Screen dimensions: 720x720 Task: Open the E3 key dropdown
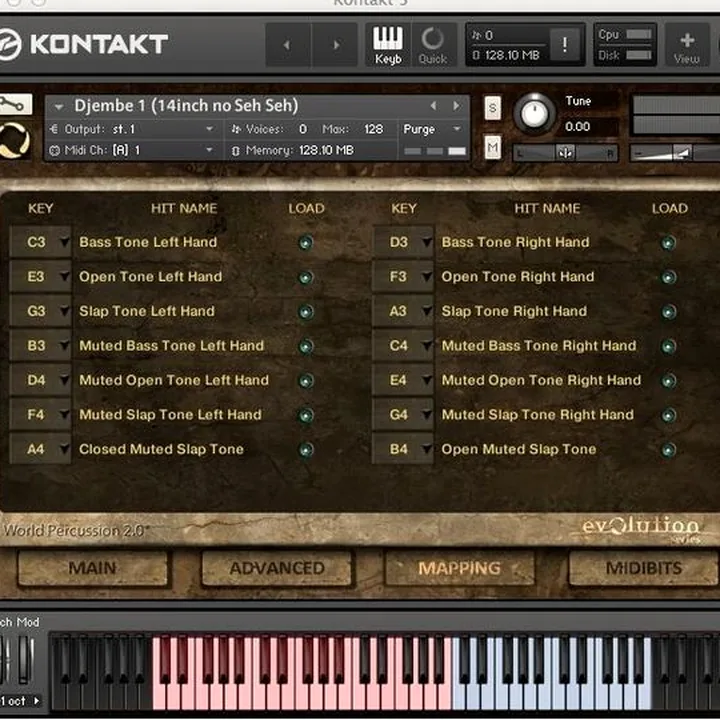(x=41, y=276)
